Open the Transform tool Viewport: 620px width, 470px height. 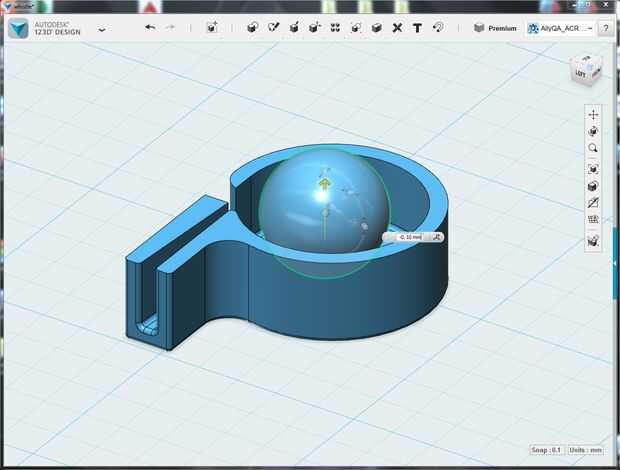[212, 27]
